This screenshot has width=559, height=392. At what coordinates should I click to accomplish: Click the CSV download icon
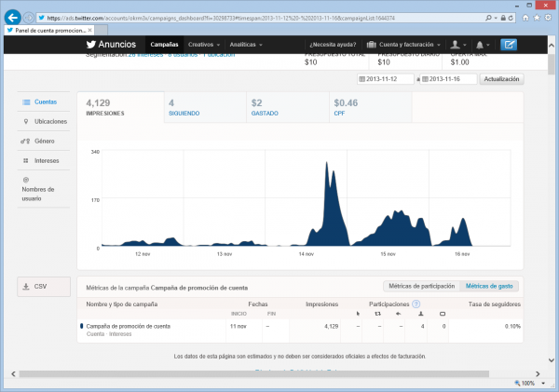coord(26,287)
